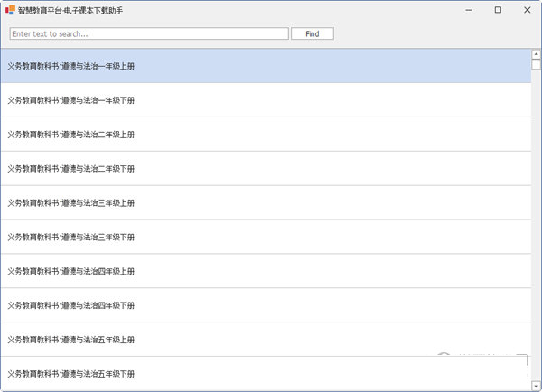Click the empty scrollbar track below the thumb
Image resolution: width=542 pixels, height=392 pixels.
pos(536,226)
